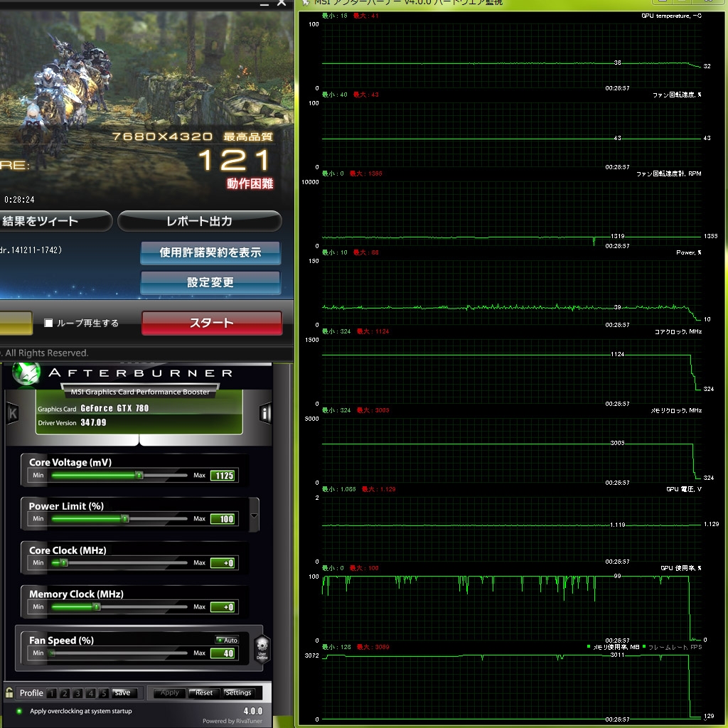Click the Power Limit slider handle
The height and width of the screenshot is (728, 728).
125,518
